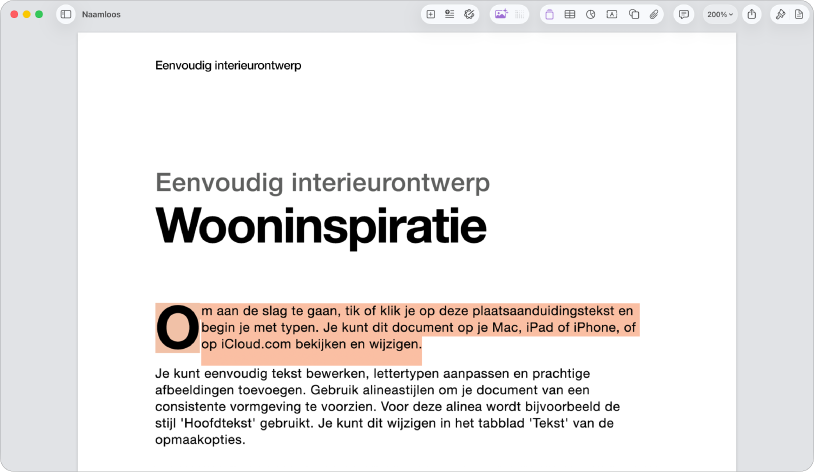Click the grey subtitle Eenvoudig interieurontwerp
Image resolution: width=814 pixels, height=473 pixels.
[322, 183]
